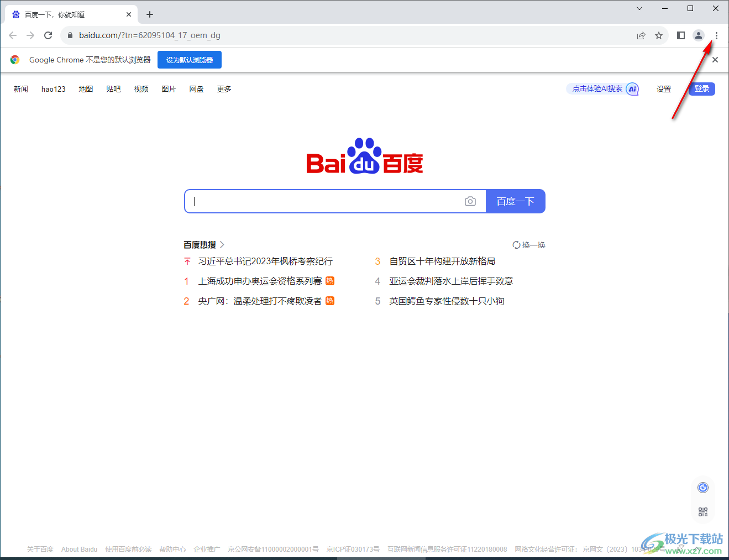Open the side panel icon in toolbar
729x560 pixels.
pos(681,35)
